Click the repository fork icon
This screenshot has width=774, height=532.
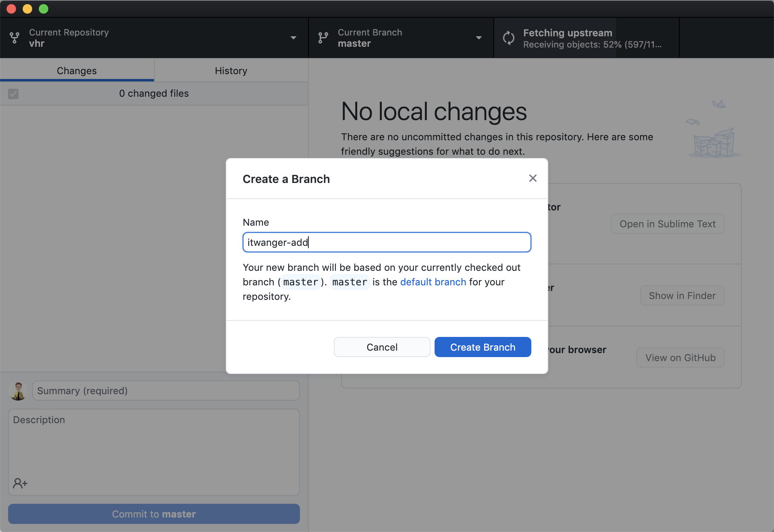pos(15,38)
